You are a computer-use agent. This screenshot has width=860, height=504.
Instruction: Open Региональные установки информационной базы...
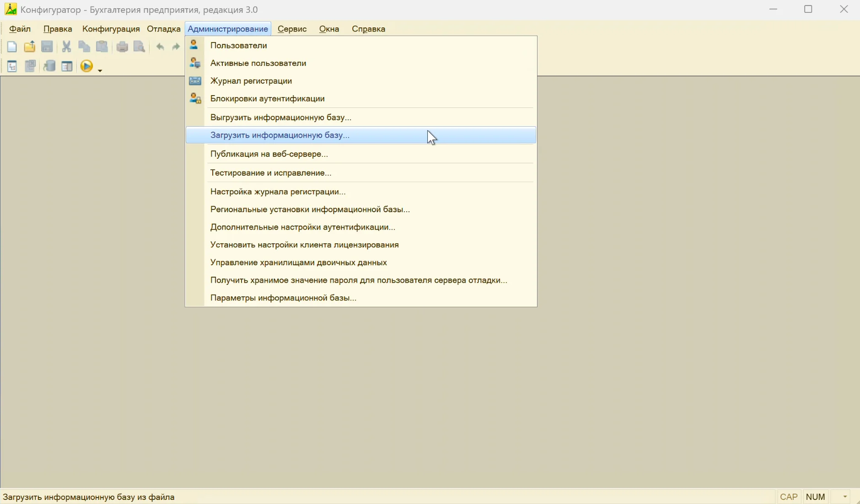(361, 209)
